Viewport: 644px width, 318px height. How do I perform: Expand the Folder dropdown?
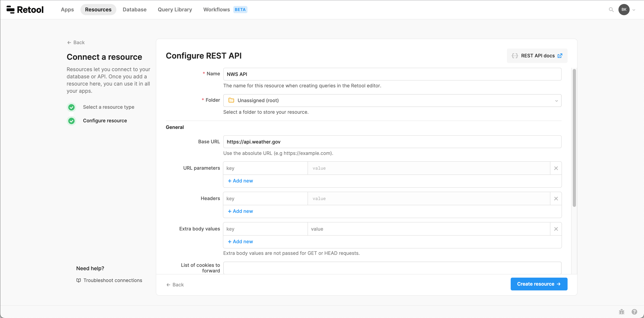(392, 100)
